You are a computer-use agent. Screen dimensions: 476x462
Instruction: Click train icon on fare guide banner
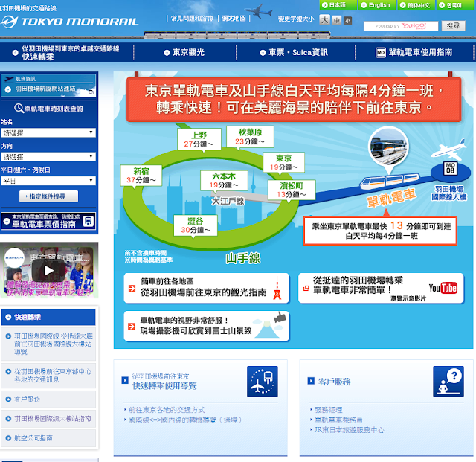pos(89,221)
